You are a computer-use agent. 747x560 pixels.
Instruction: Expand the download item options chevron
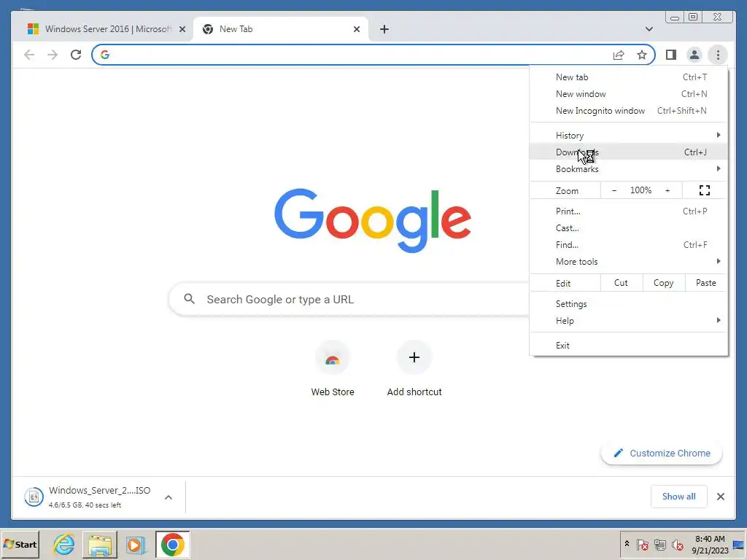pos(169,497)
